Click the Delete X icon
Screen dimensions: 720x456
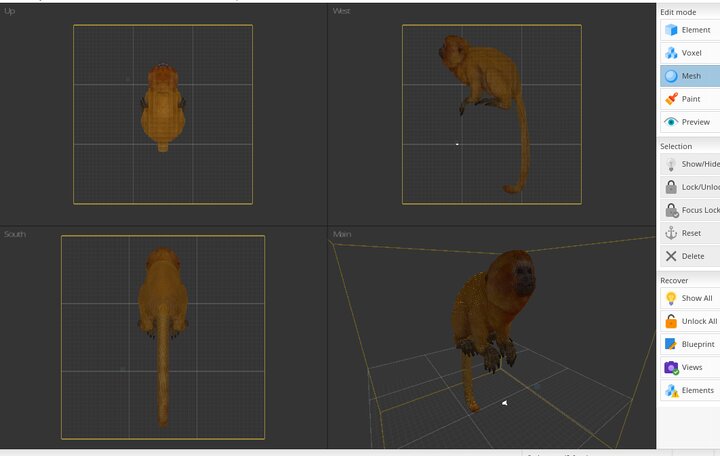point(671,256)
